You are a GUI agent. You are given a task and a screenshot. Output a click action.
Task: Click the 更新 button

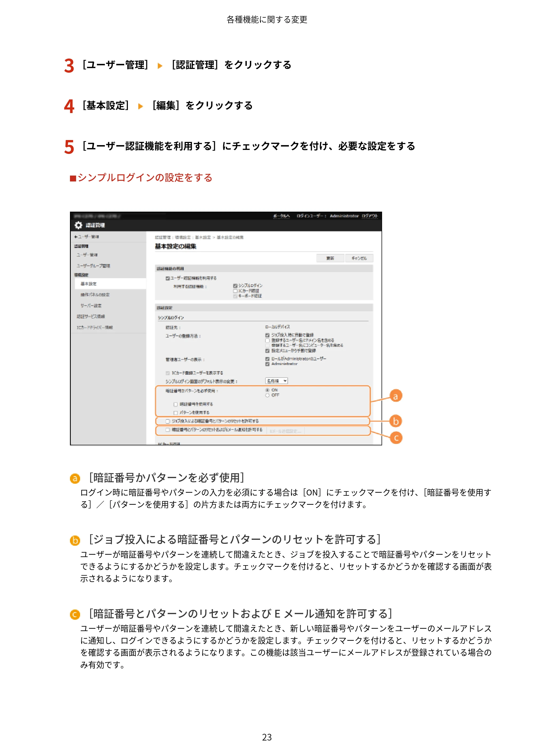pos(330,258)
